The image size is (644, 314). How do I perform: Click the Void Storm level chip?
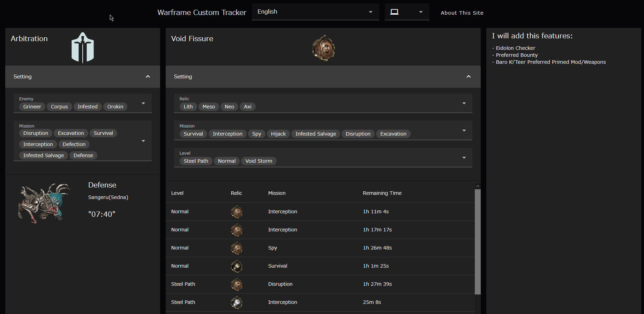coord(259,161)
